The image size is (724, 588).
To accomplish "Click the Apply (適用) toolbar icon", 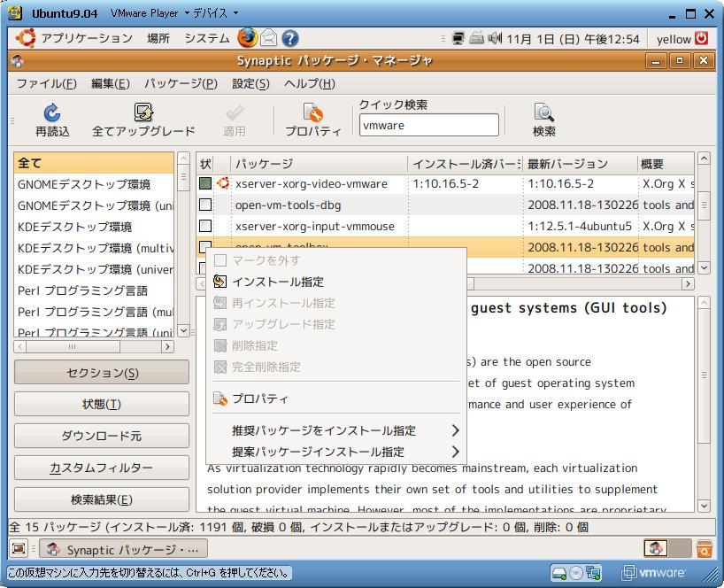I will click(x=235, y=112).
